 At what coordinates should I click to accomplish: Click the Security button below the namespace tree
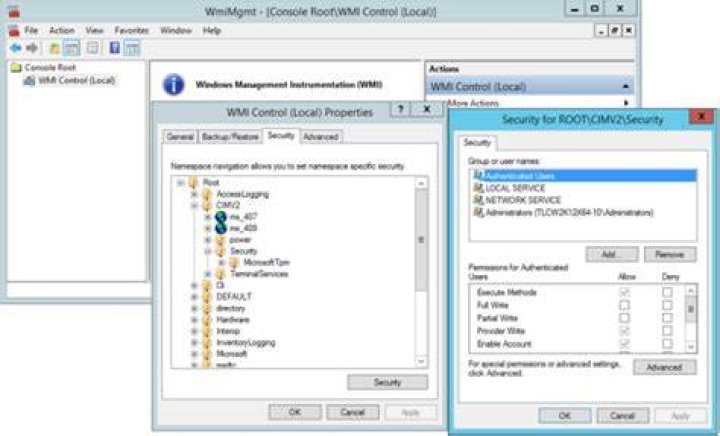(388, 382)
